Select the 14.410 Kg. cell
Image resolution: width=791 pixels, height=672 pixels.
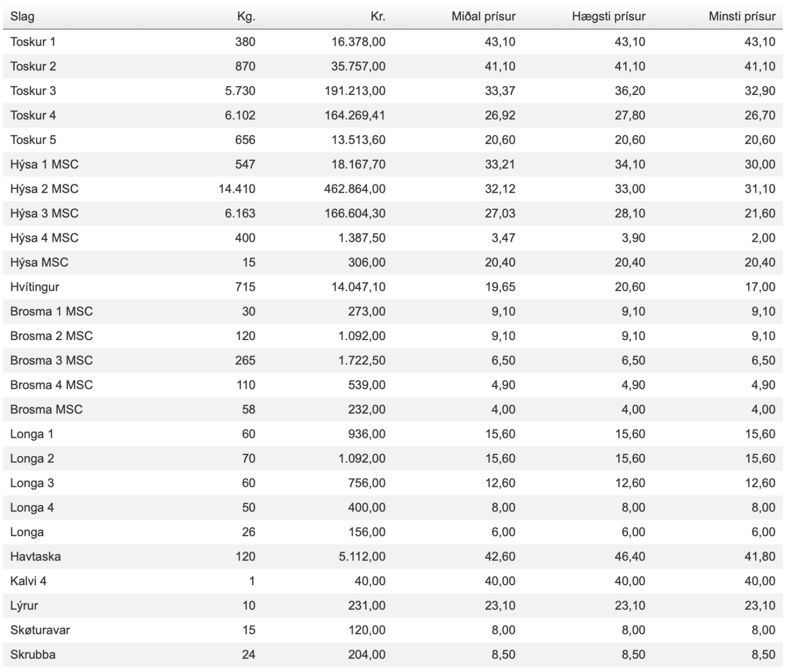click(x=237, y=189)
